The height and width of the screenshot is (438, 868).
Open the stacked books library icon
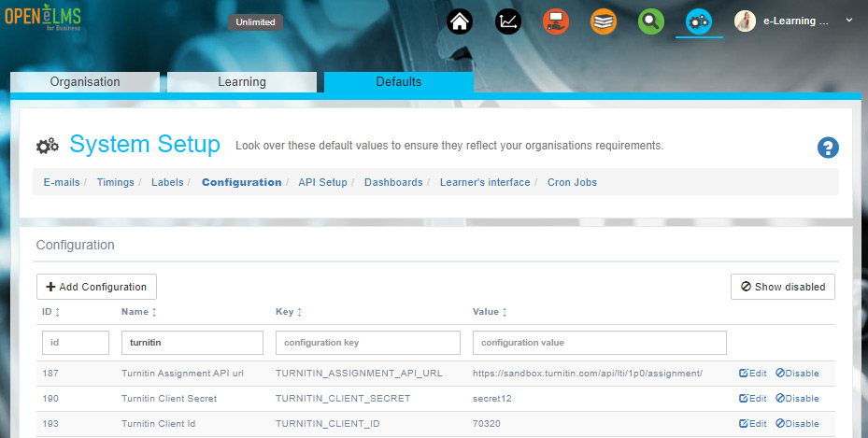[604, 21]
